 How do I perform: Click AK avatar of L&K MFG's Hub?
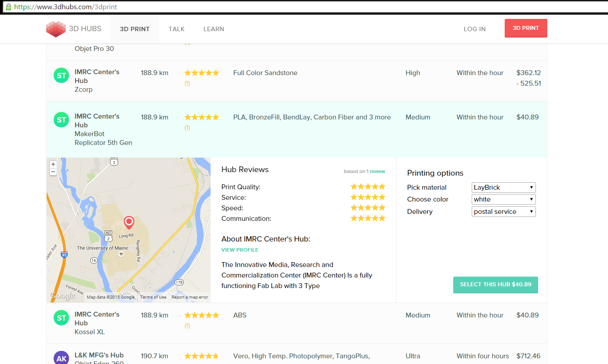tap(62, 357)
